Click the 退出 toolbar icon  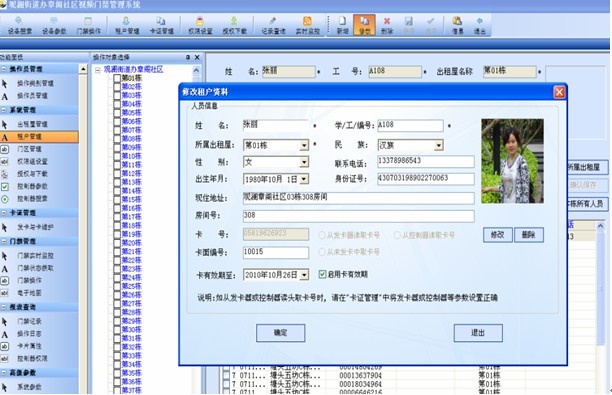pyautogui.click(x=479, y=25)
